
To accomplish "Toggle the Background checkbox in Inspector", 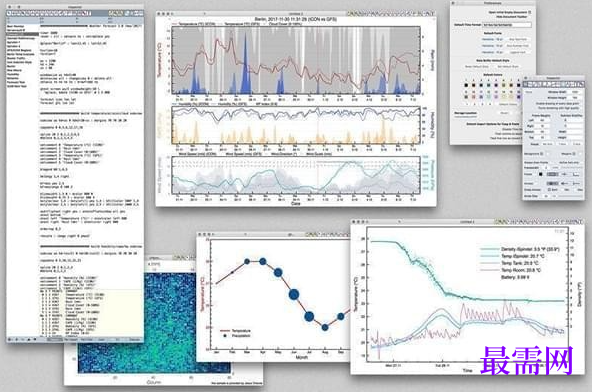I will pos(542,154).
